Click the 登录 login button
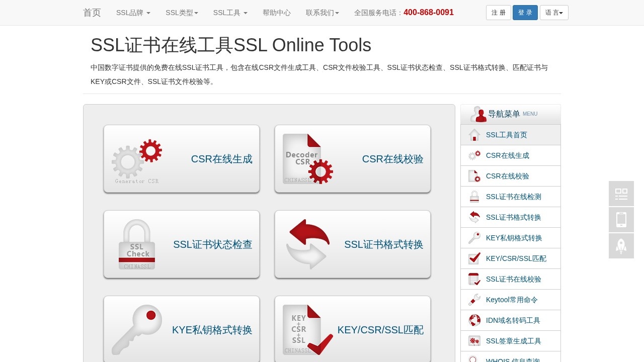The height and width of the screenshot is (362, 644). pos(525,13)
